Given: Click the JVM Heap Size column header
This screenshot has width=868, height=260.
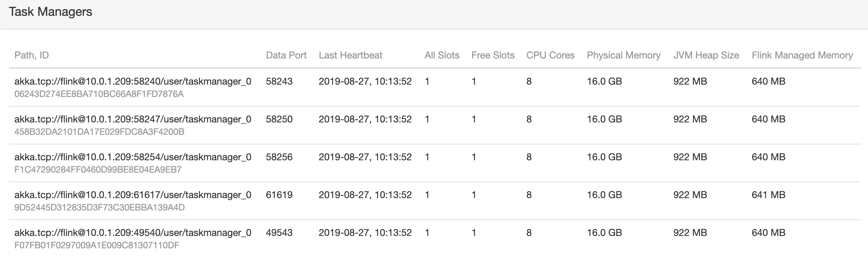Looking at the screenshot, I should (x=706, y=55).
